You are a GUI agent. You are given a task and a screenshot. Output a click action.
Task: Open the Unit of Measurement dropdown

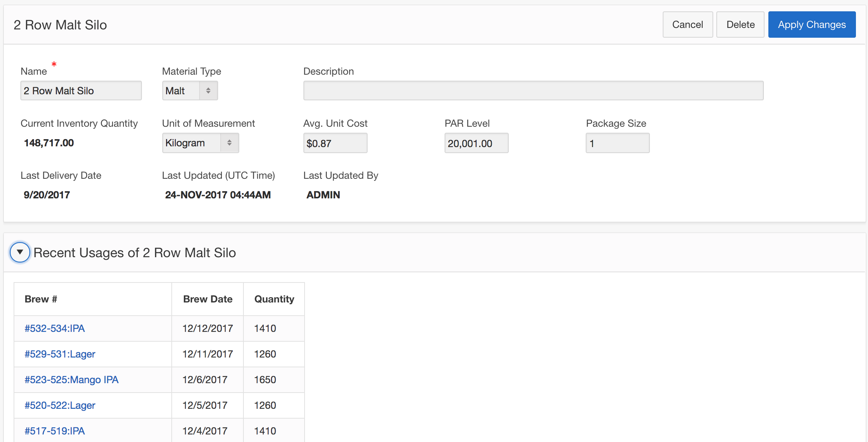pyautogui.click(x=200, y=143)
